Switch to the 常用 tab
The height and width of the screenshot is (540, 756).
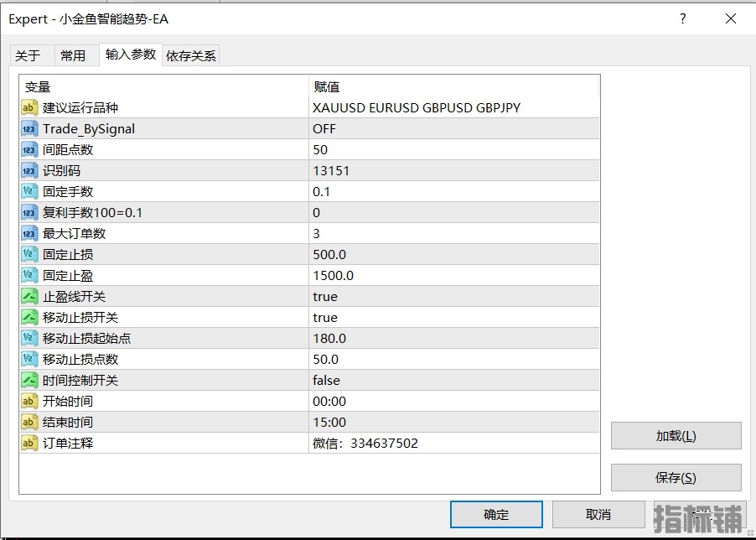(x=73, y=55)
